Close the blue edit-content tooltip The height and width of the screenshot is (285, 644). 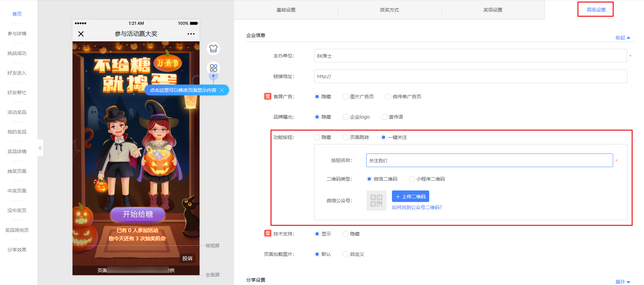point(222,90)
